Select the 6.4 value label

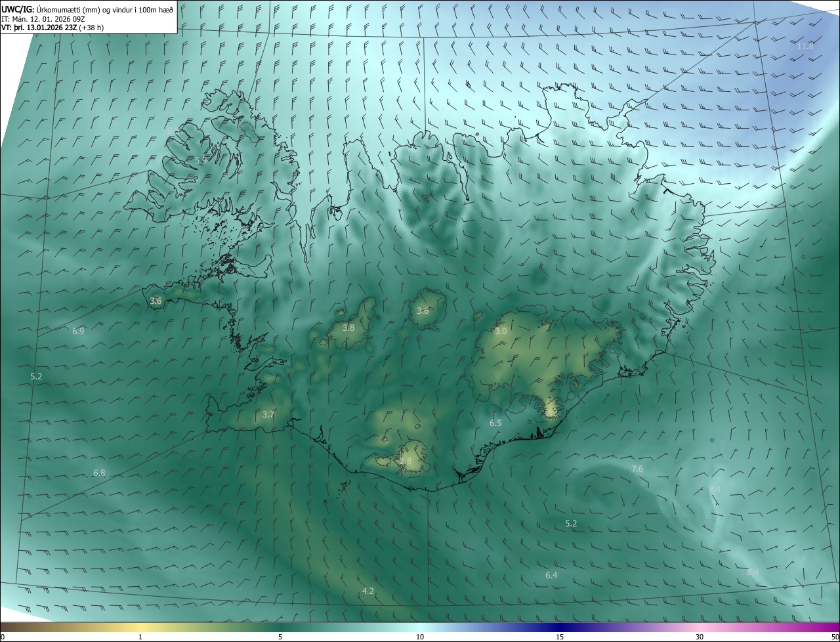[x=551, y=575]
